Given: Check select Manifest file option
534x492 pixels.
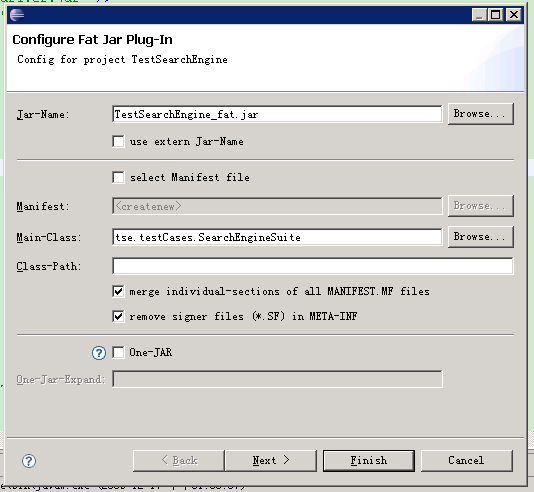Looking at the screenshot, I should tap(118, 177).
